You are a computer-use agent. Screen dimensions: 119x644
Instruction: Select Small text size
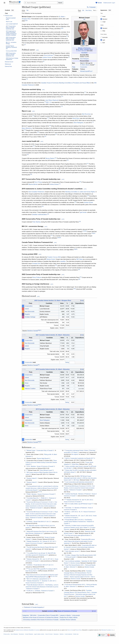(x=101, y=16)
